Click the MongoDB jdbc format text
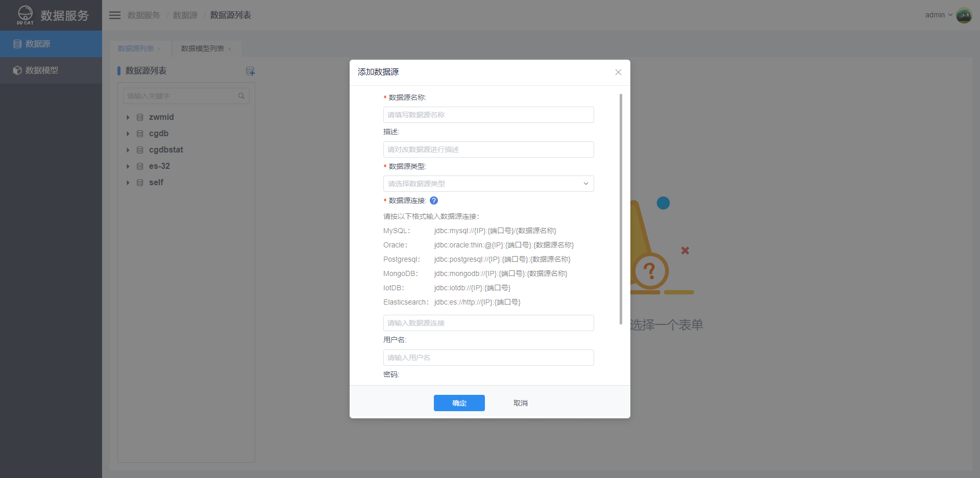The image size is (980, 478). (x=501, y=273)
